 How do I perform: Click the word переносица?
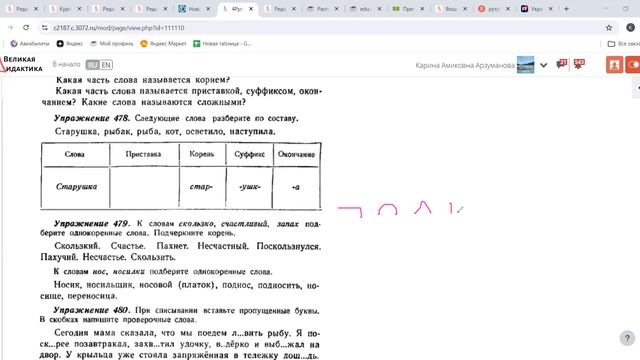(92, 296)
